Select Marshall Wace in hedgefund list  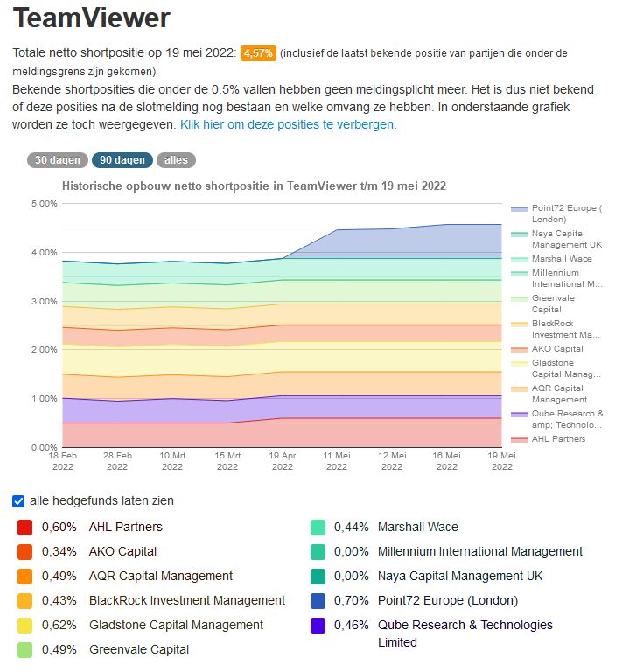418,527
